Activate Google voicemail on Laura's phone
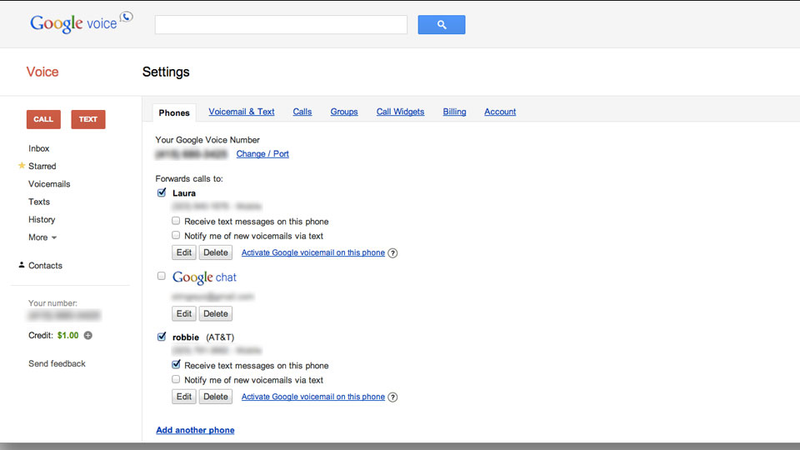This screenshot has height=450, width=800. click(x=313, y=253)
